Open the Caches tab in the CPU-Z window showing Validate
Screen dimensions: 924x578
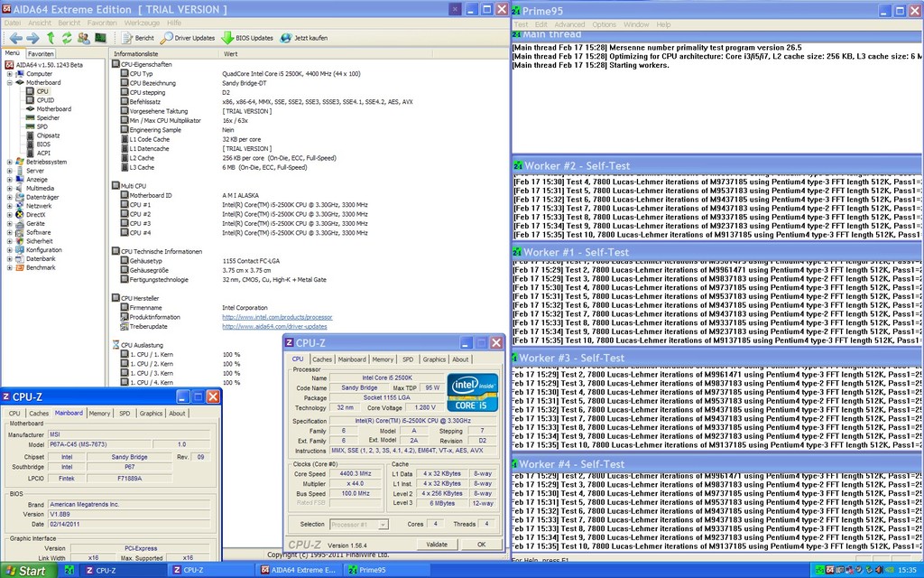pos(322,359)
